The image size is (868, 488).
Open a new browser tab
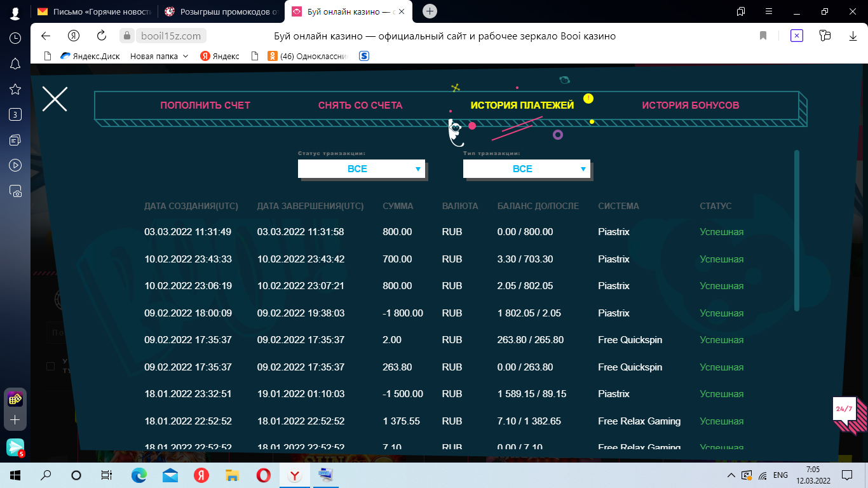tap(430, 11)
